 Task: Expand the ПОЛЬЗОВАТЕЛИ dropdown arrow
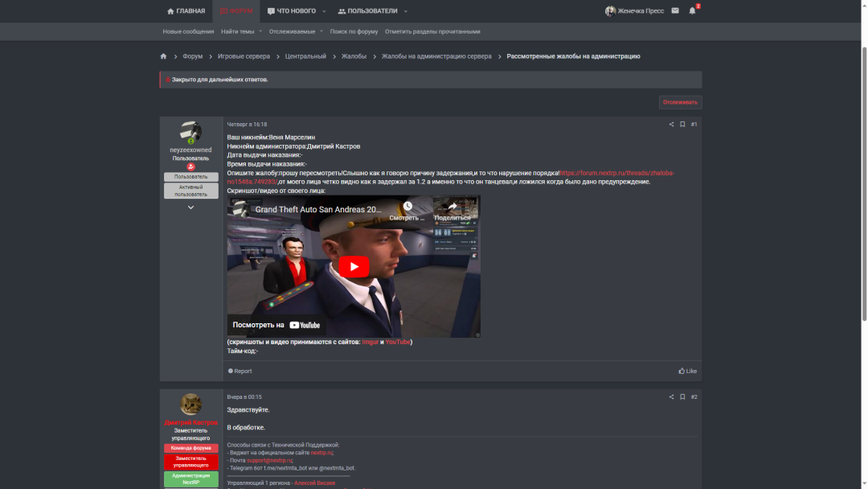pos(406,11)
